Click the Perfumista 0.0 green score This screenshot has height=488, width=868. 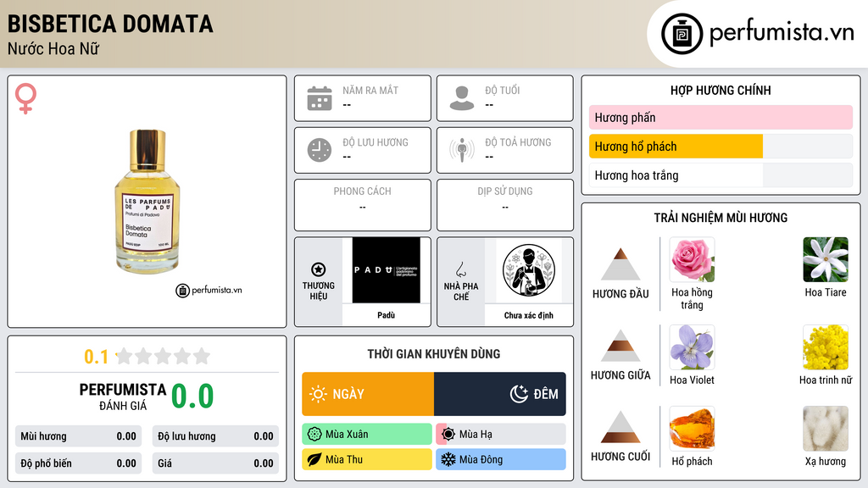click(192, 396)
